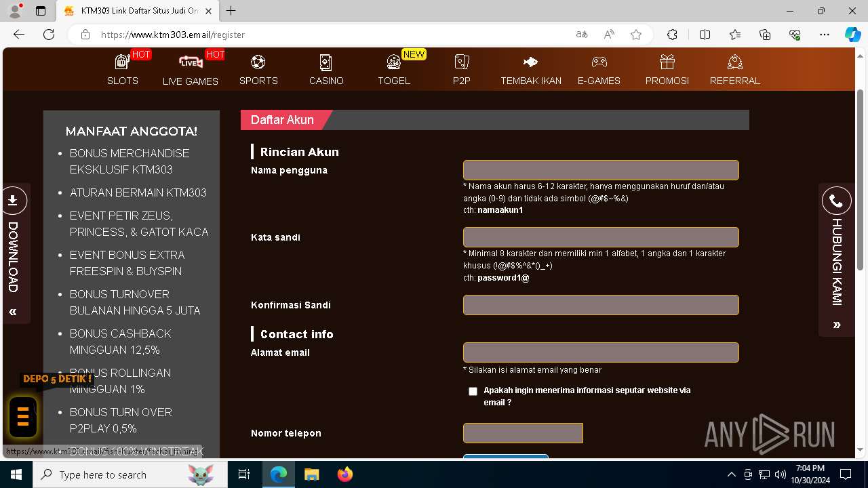
Task: Open a new browser tab
Action: click(x=231, y=11)
